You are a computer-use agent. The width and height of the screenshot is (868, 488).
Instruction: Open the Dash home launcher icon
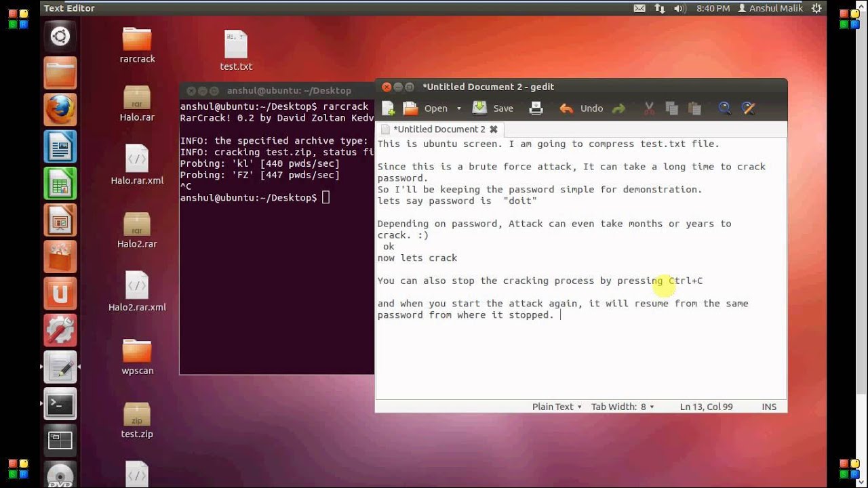click(x=60, y=37)
